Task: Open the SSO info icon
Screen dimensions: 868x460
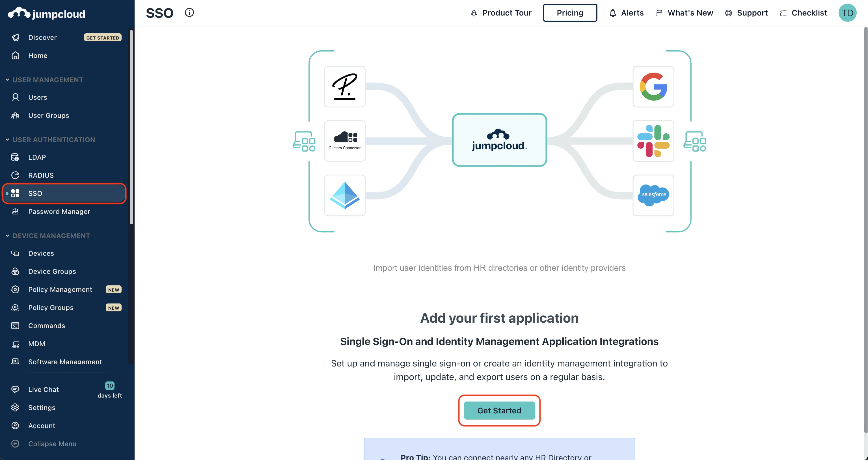Action: [189, 13]
